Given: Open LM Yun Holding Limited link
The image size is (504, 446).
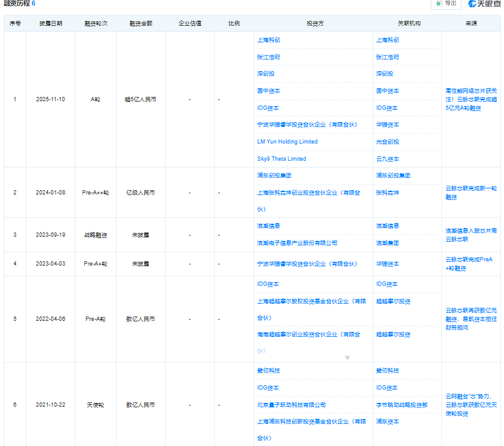Looking at the screenshot, I should click(x=287, y=142).
